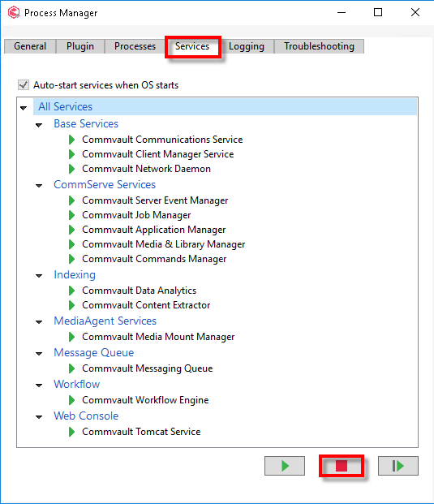The image size is (434, 504).
Task: Select the All Services root label
Action: pos(65,106)
